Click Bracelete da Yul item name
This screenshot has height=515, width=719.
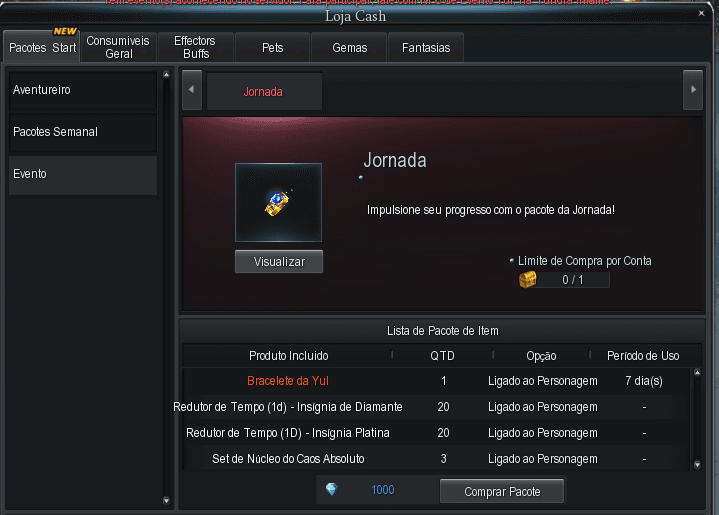tap(288, 381)
